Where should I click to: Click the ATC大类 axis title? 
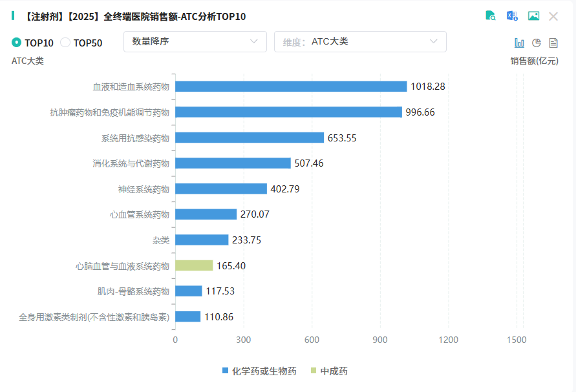coord(28,61)
